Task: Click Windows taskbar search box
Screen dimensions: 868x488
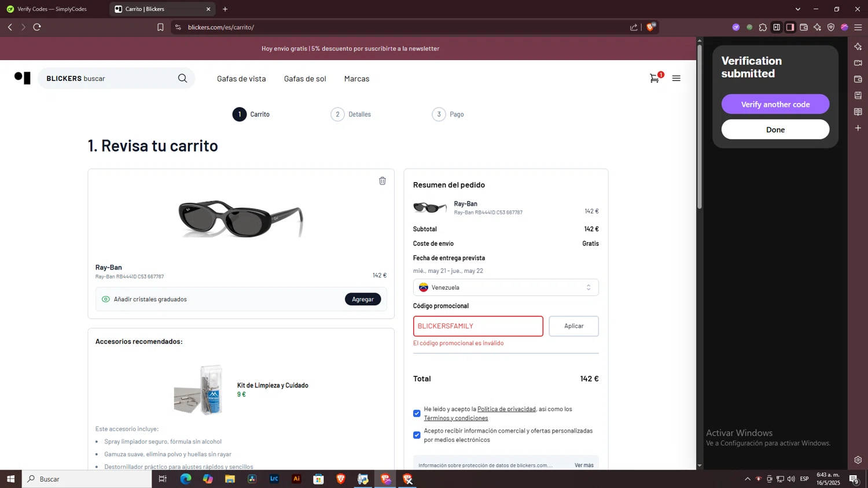Action: pyautogui.click(x=87, y=479)
